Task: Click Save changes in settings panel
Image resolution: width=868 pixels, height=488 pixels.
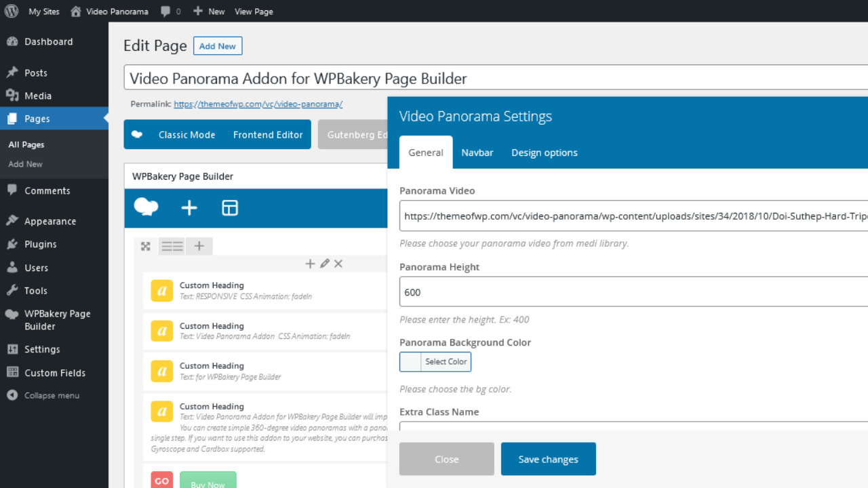Action: [x=549, y=459]
